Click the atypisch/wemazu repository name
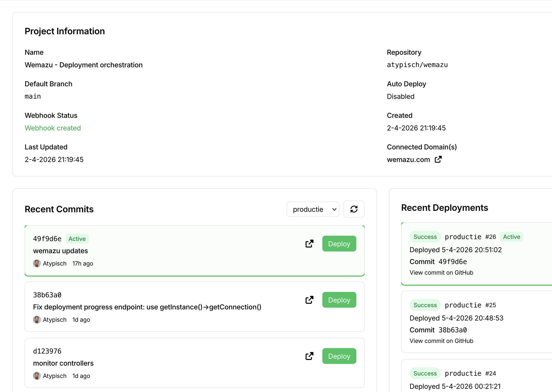The image size is (552, 392). coord(417,65)
